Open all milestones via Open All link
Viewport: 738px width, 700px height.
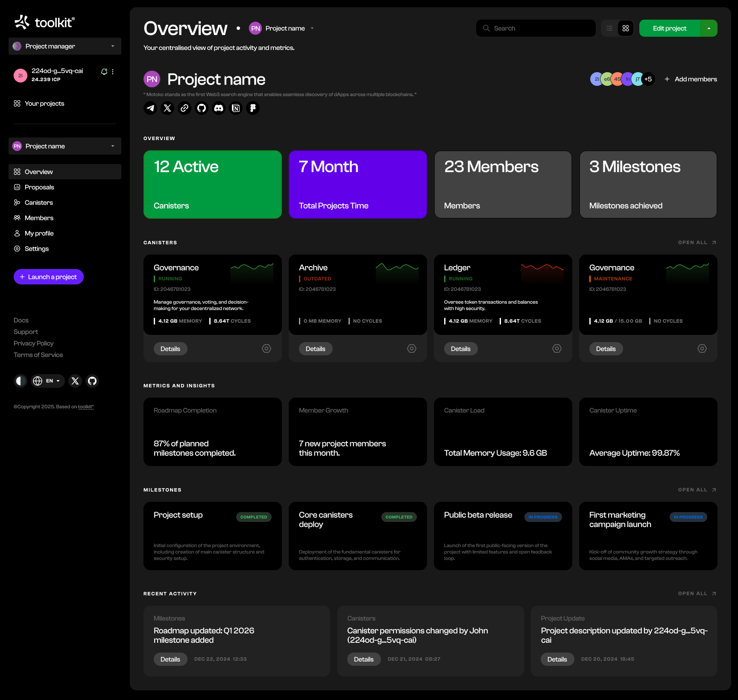click(x=697, y=490)
